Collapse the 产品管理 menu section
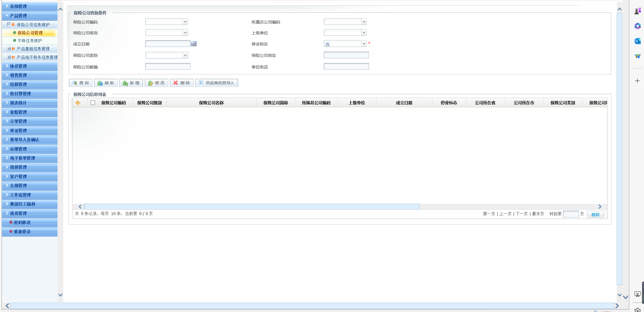The height and width of the screenshot is (312, 644). (30, 16)
